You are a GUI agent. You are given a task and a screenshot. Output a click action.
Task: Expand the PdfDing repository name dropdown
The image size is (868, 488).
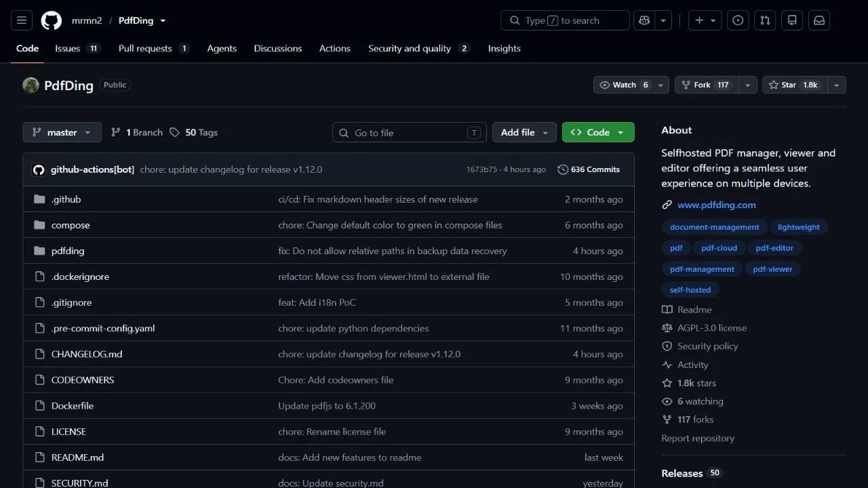click(163, 21)
